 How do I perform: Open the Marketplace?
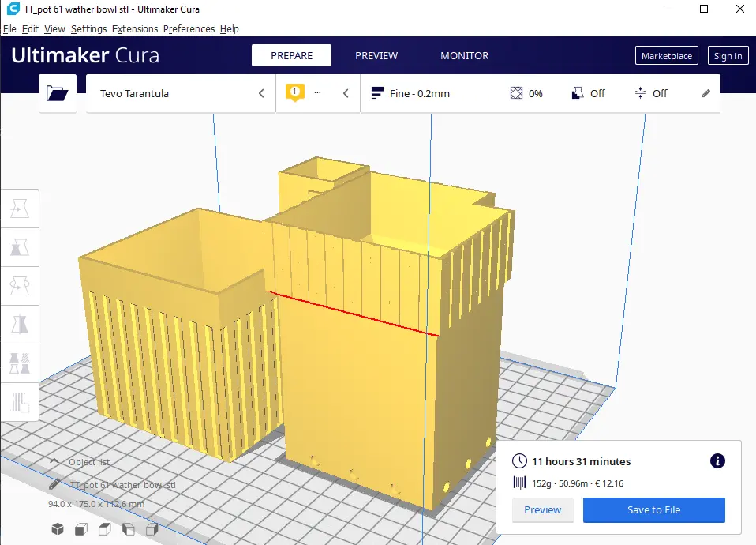click(666, 55)
